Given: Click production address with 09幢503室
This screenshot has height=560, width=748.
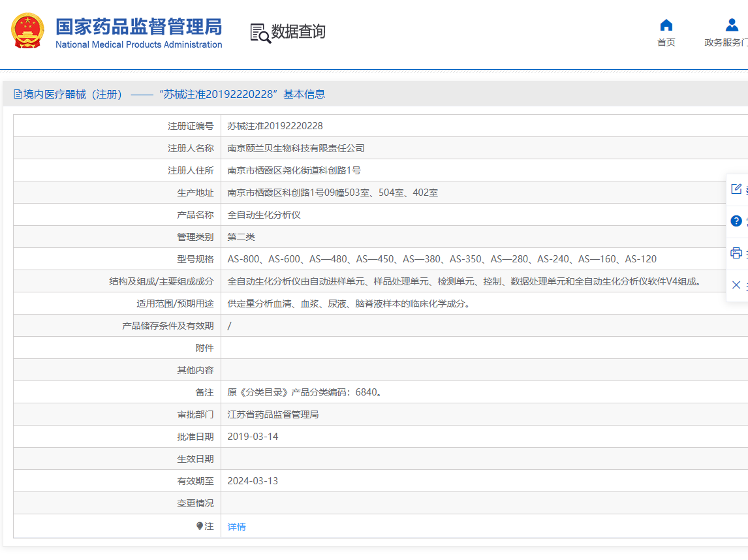Looking at the screenshot, I should [x=332, y=193].
